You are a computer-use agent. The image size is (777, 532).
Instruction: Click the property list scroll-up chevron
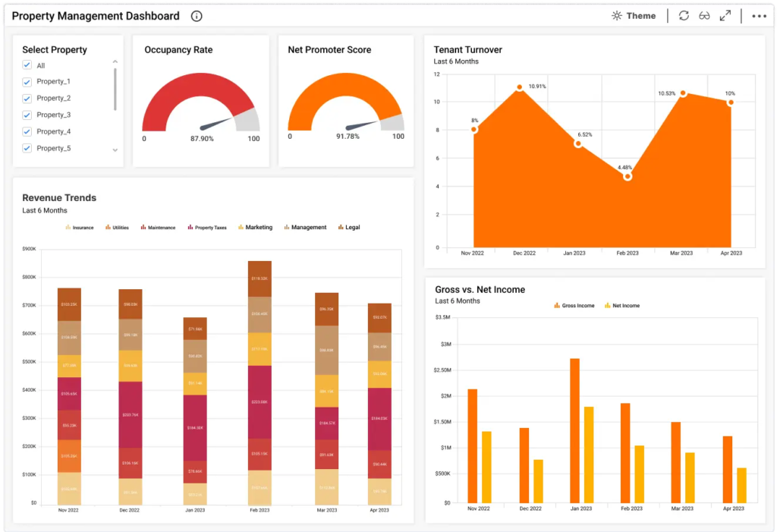115,61
